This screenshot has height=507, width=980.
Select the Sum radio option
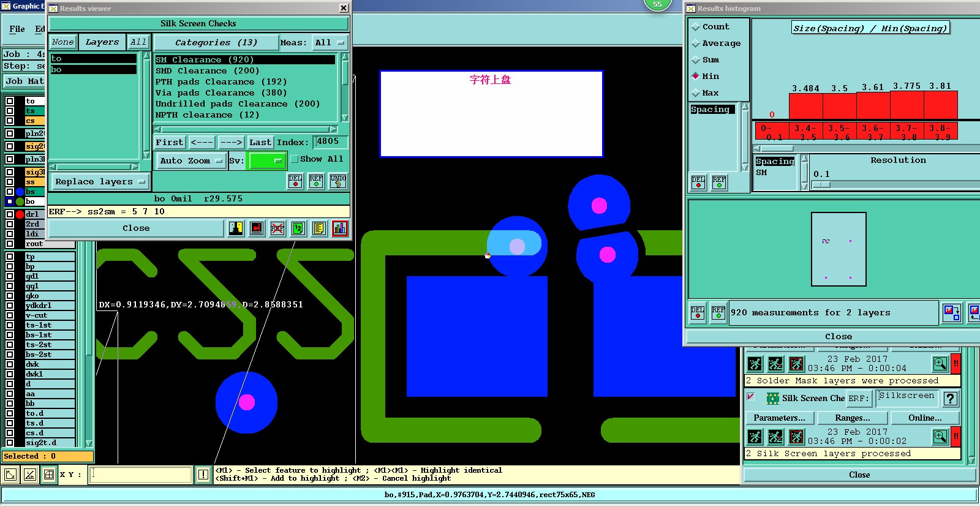click(696, 60)
